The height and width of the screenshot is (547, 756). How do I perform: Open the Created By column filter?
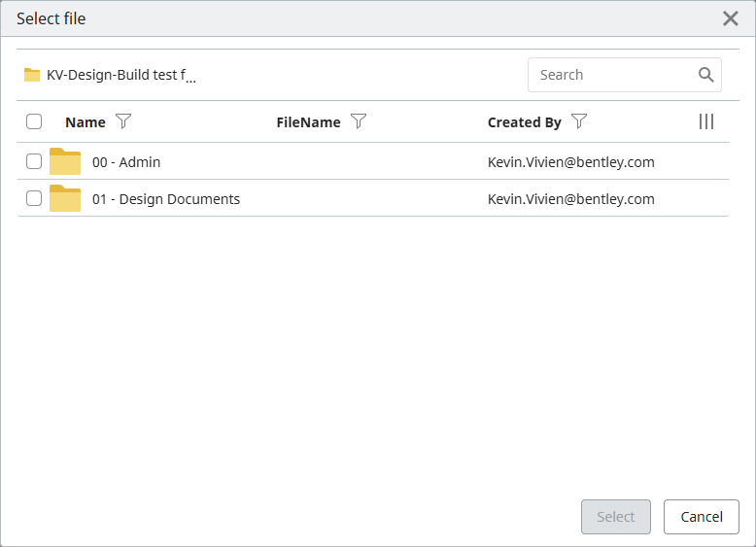click(579, 121)
